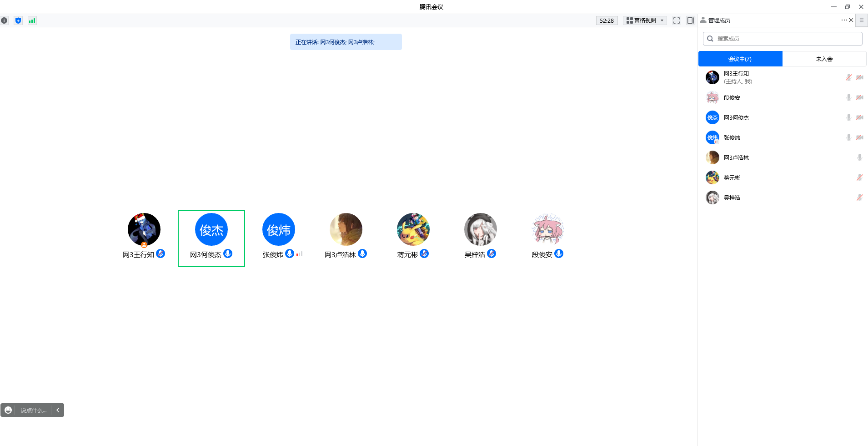This screenshot has height=446, width=868.
Task: Open the hamburger menu beside 管理成员
Action: [862, 20]
